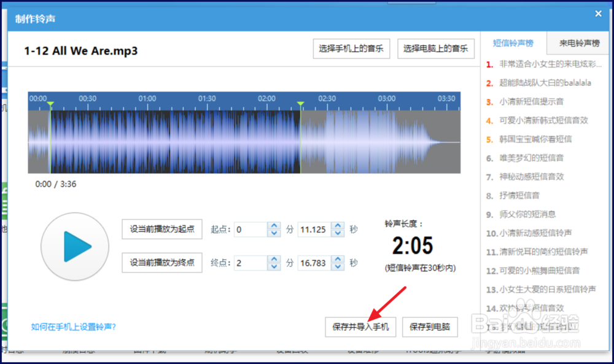Decrease end seconds 16.783 using down arrow
614x364 pixels.
pyautogui.click(x=338, y=266)
